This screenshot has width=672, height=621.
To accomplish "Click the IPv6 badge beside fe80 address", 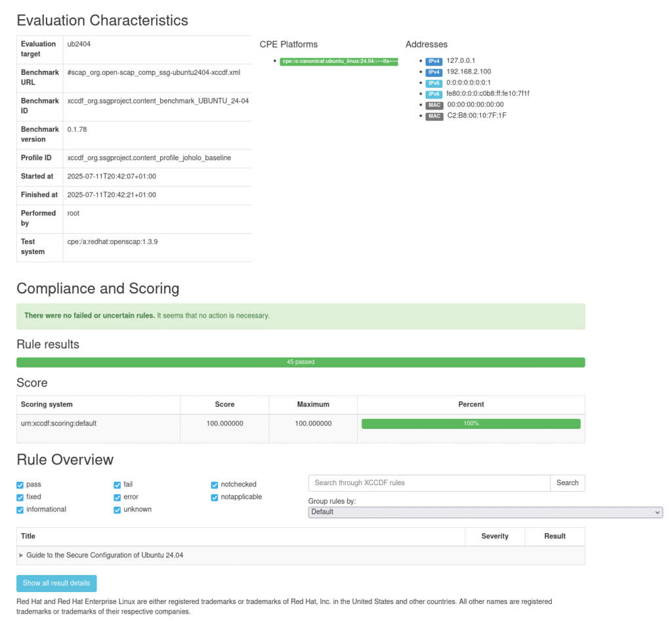I will (434, 94).
